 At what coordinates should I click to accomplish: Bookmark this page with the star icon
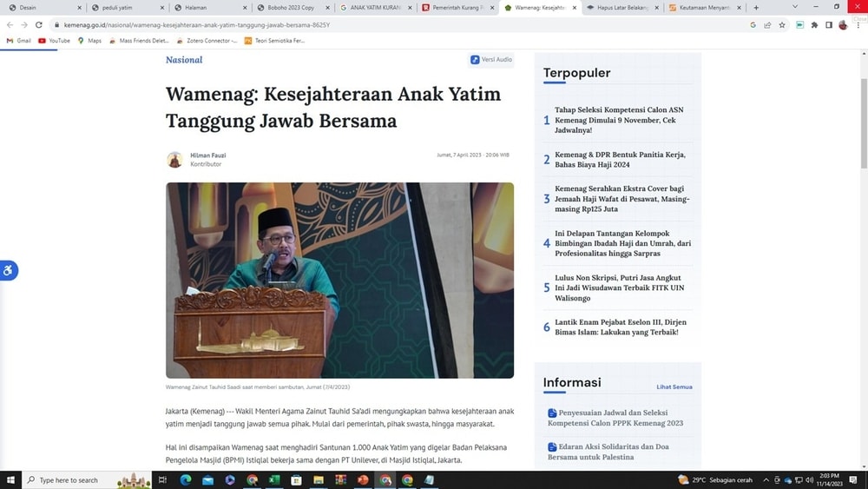782,25
